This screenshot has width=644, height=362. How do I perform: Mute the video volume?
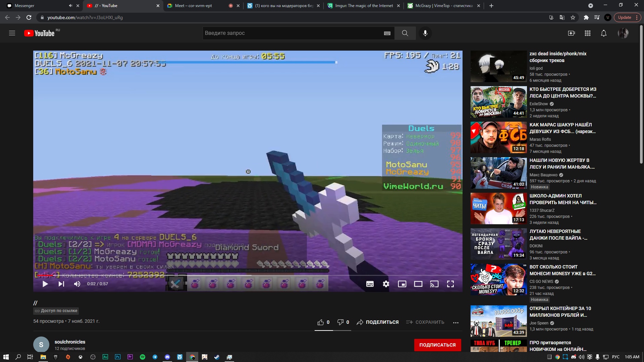77,284
